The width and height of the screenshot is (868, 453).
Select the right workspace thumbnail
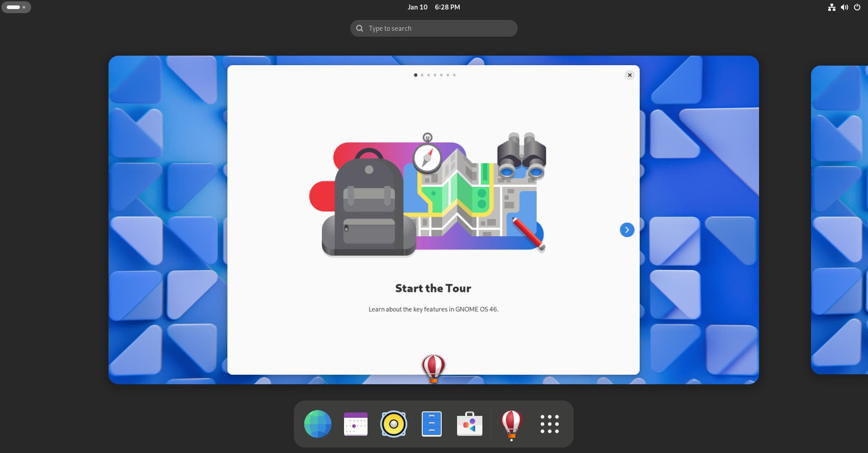[840, 219]
